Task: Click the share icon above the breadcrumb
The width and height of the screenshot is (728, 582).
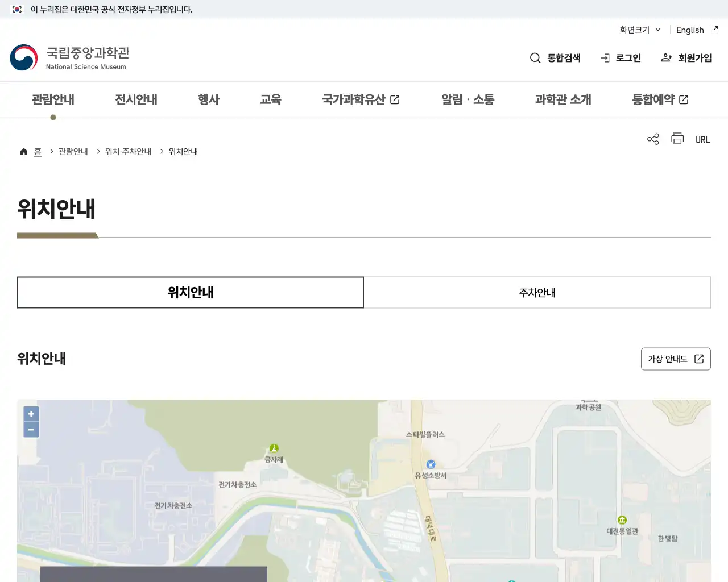Action: pos(652,139)
